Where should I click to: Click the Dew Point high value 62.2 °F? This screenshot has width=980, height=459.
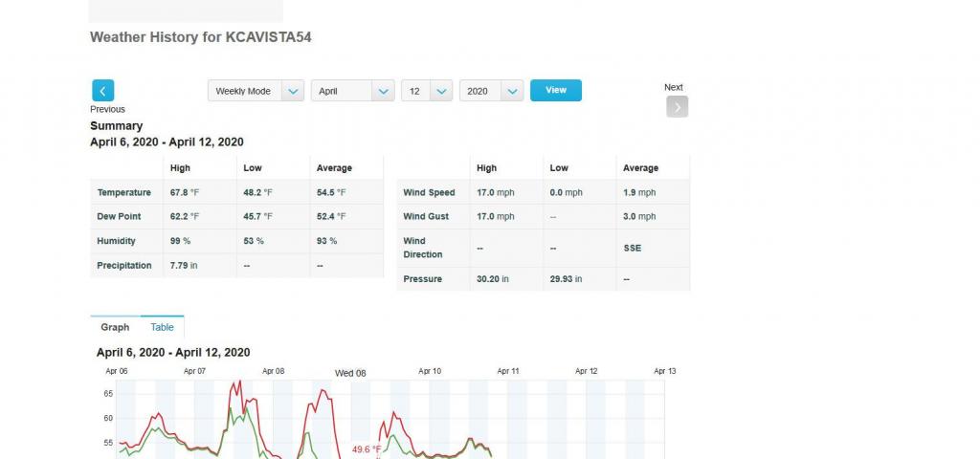[x=185, y=216]
